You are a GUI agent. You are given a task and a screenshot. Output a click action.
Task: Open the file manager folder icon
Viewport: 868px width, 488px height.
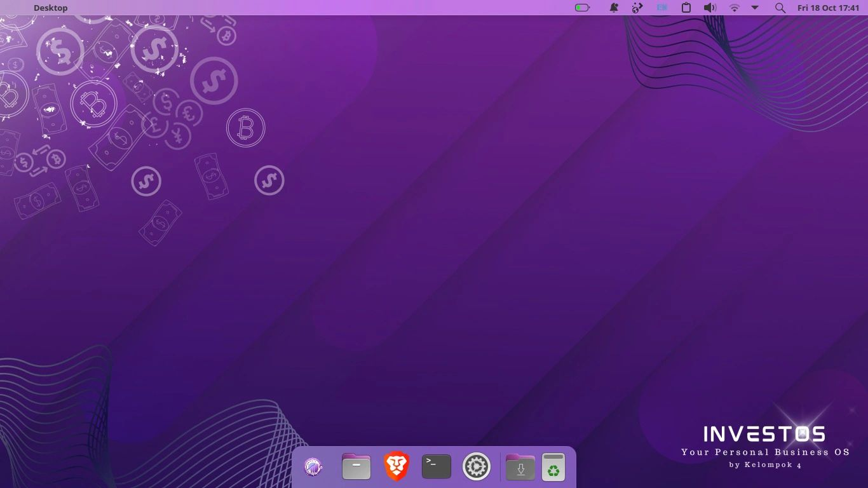[356, 466]
